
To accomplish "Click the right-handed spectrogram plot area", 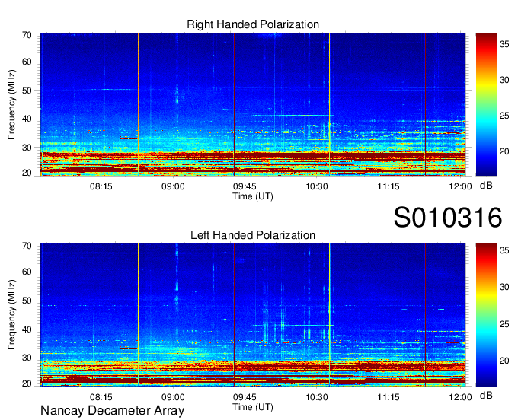I will point(253,104).
